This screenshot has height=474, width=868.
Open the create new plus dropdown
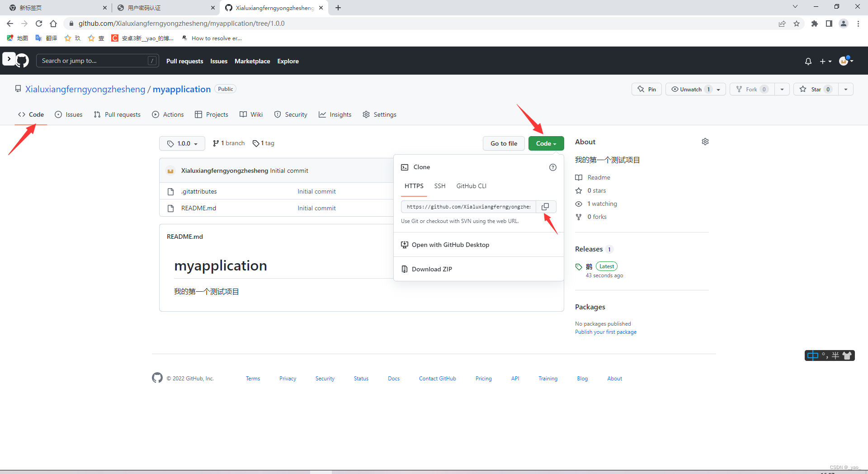(826, 61)
